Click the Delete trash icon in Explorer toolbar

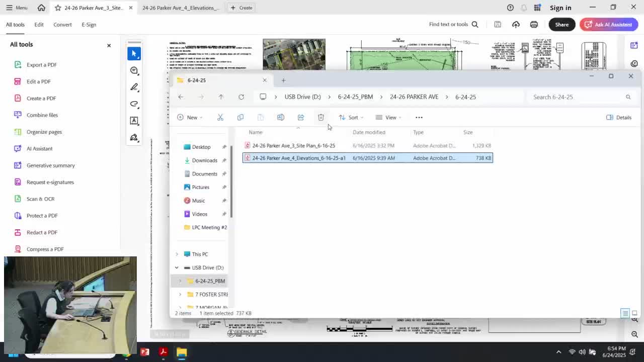point(320,118)
